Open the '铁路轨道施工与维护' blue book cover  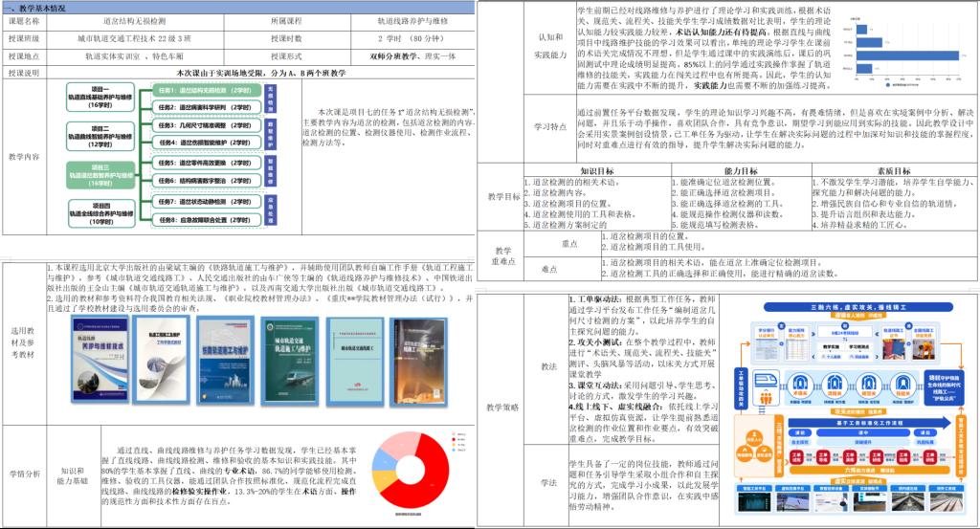(x=225, y=359)
